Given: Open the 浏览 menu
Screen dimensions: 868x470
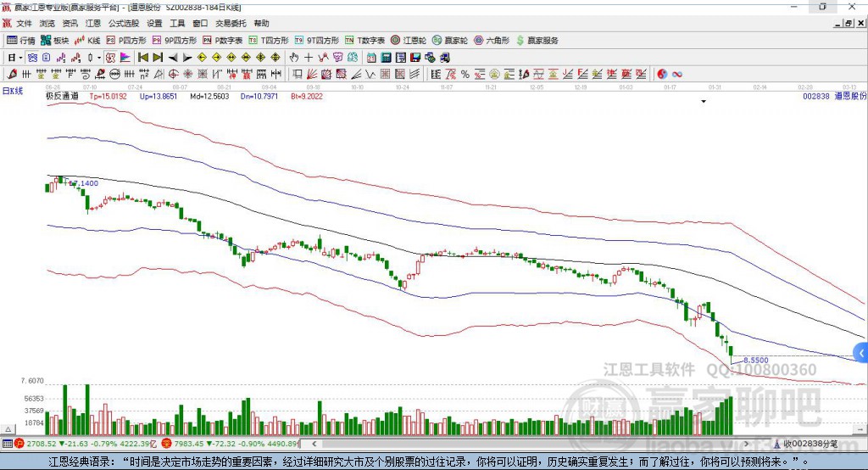Looking at the screenshot, I should 47,23.
